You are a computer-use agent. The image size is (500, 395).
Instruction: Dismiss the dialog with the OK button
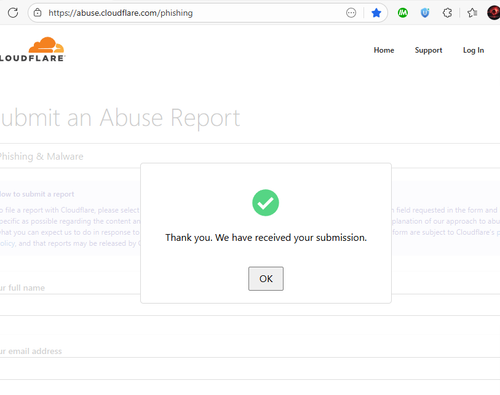click(266, 279)
